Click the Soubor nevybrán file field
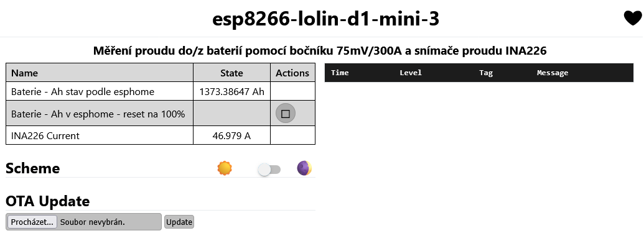The image size is (644, 241). tap(84, 222)
